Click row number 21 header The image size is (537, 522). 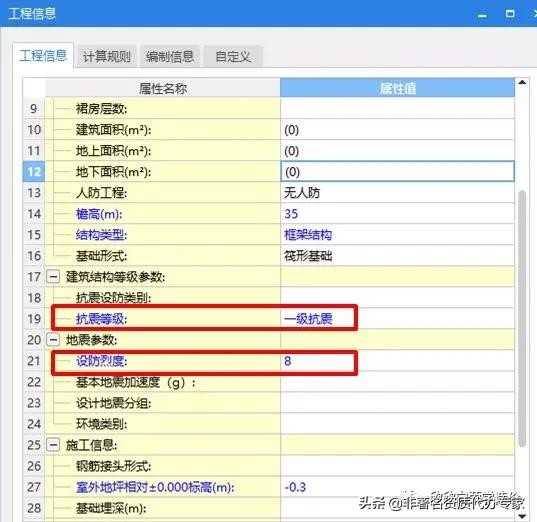pos(34,361)
